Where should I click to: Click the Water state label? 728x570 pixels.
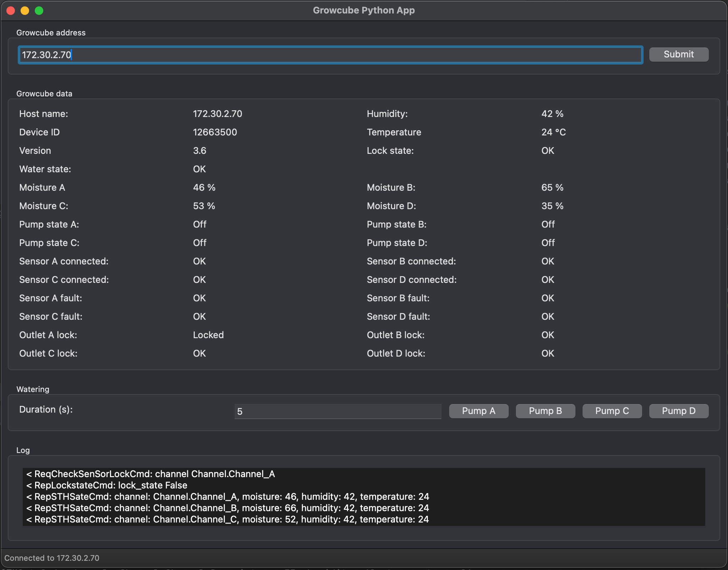pyautogui.click(x=45, y=169)
